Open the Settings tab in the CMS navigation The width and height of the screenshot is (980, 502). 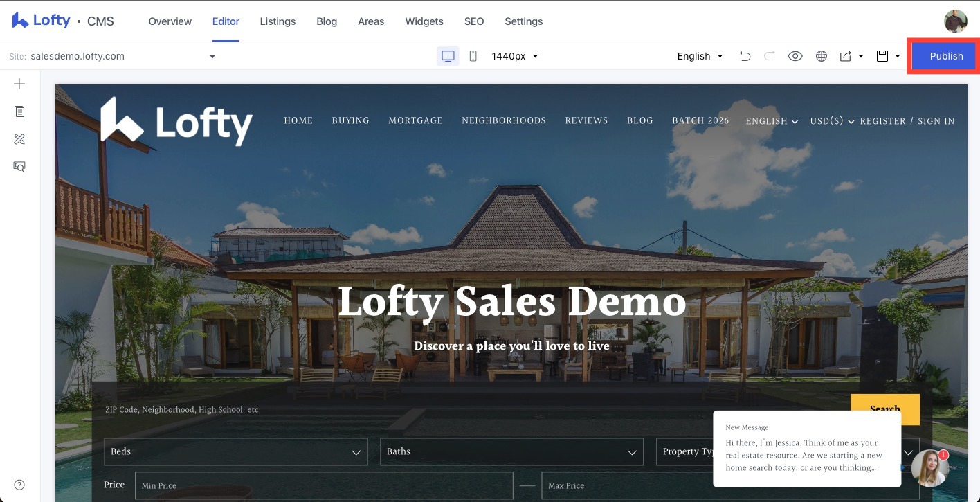tap(523, 21)
